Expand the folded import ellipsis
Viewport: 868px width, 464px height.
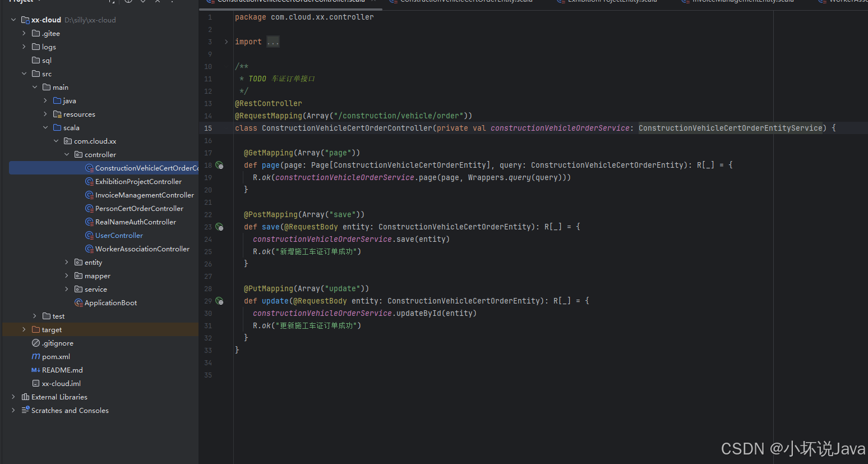[273, 42]
